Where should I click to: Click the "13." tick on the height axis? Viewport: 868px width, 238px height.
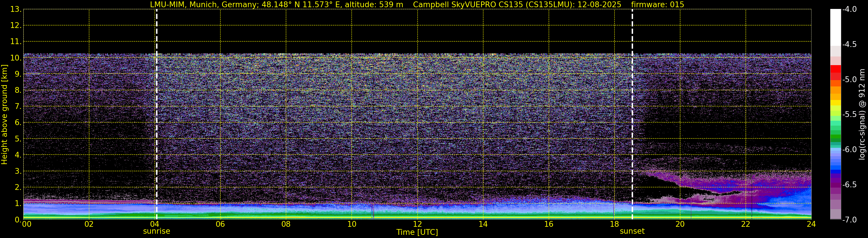[x=16, y=9]
